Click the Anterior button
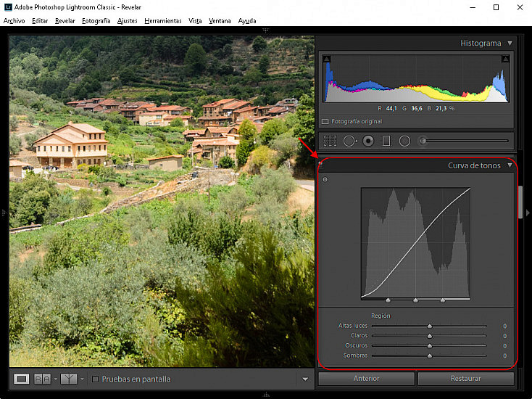Viewport: 532px width, 399px height. pyautogui.click(x=367, y=378)
